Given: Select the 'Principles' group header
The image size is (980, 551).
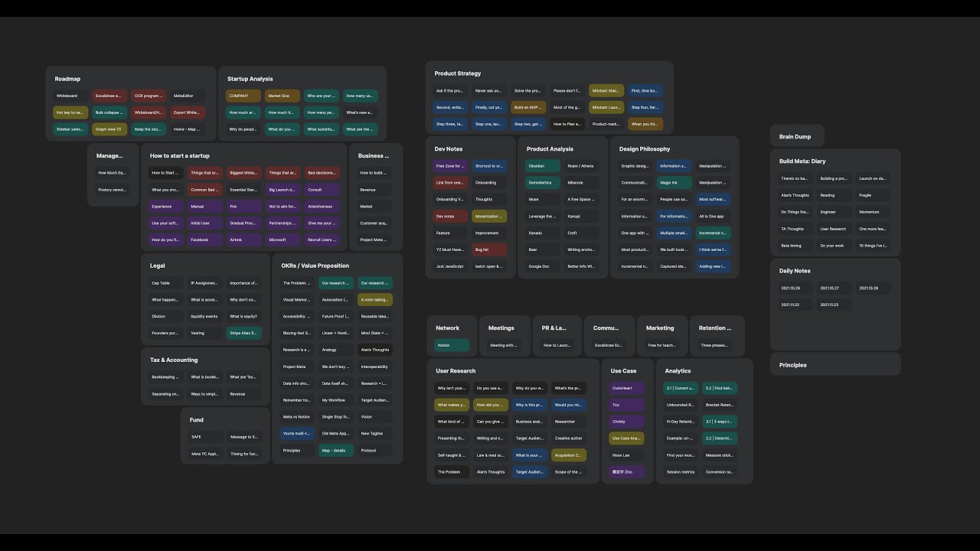Looking at the screenshot, I should [792, 365].
